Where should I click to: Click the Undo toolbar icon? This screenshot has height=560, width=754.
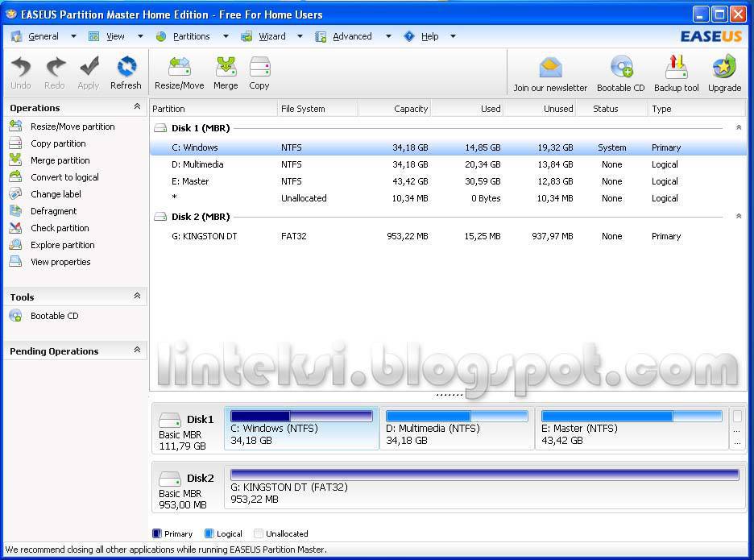(21, 66)
